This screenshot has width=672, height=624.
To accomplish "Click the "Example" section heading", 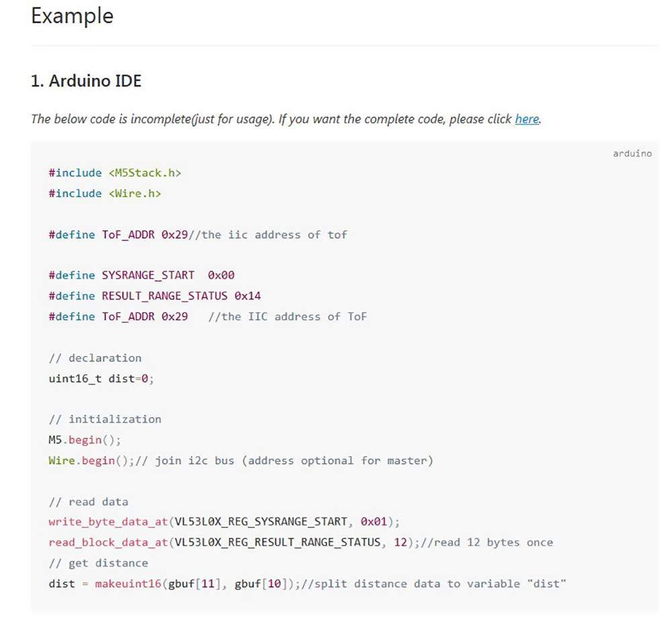I will pyautogui.click(x=73, y=16).
